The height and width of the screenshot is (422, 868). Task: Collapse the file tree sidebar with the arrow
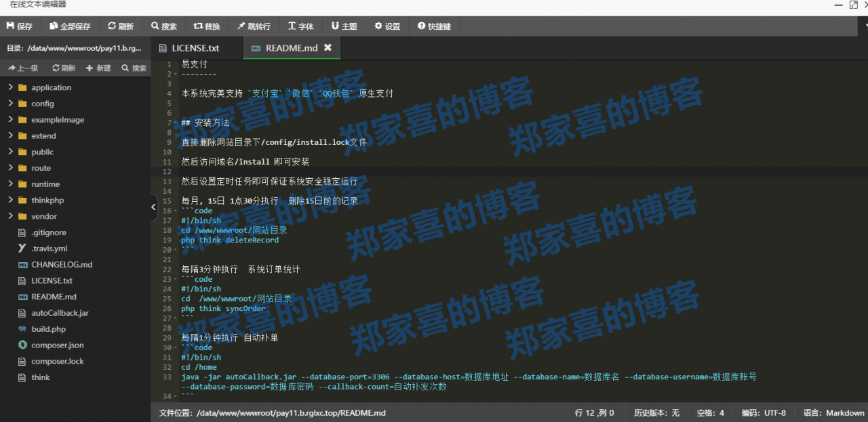coord(153,207)
